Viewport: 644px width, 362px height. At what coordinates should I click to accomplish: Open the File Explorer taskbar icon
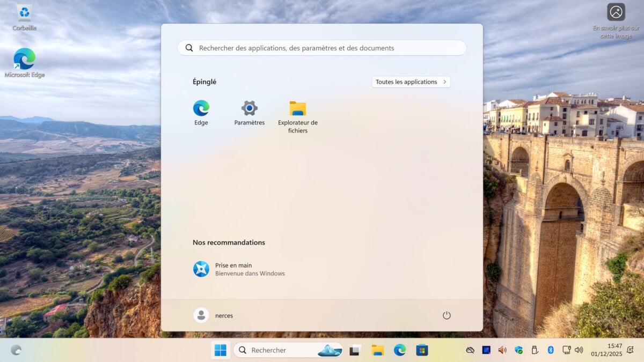pyautogui.click(x=378, y=350)
